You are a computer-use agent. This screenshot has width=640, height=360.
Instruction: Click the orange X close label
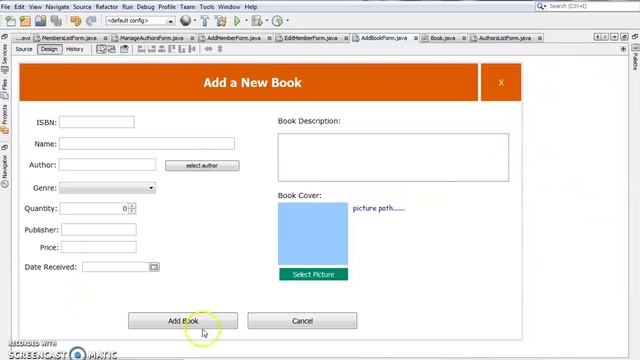501,82
